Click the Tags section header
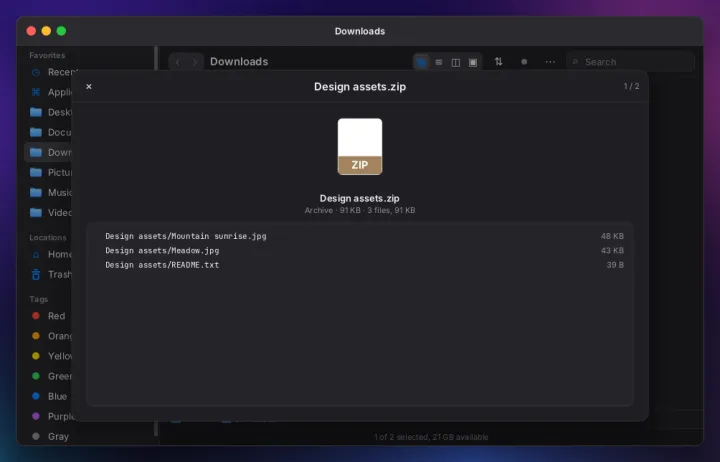The image size is (720, 462). tap(39, 299)
